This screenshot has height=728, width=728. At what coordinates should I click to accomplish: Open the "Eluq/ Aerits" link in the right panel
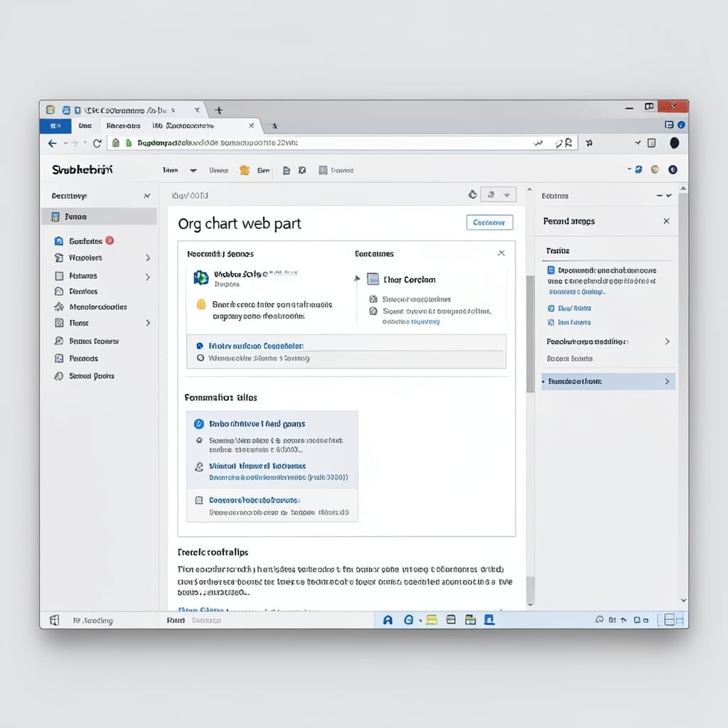pyautogui.click(x=574, y=309)
